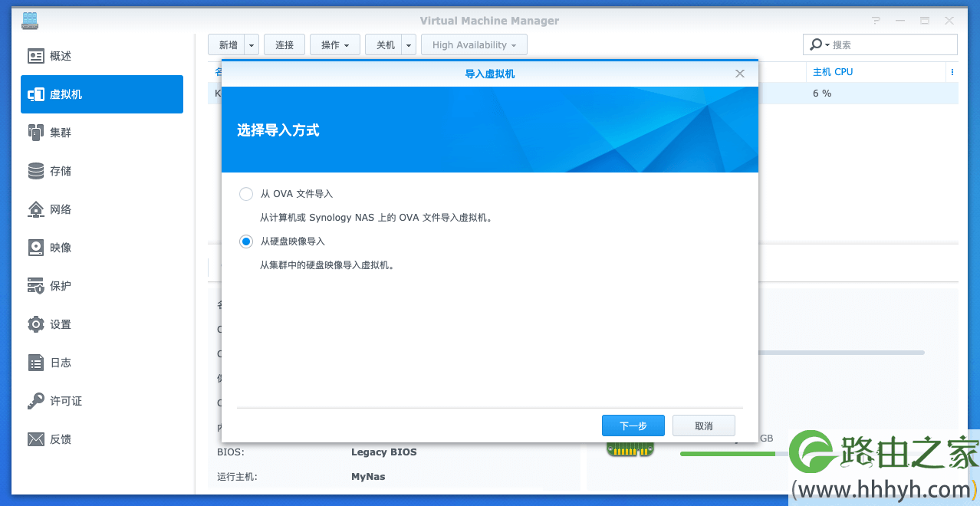Open the High Availability dropdown
This screenshot has width=980, height=506.
474,45
